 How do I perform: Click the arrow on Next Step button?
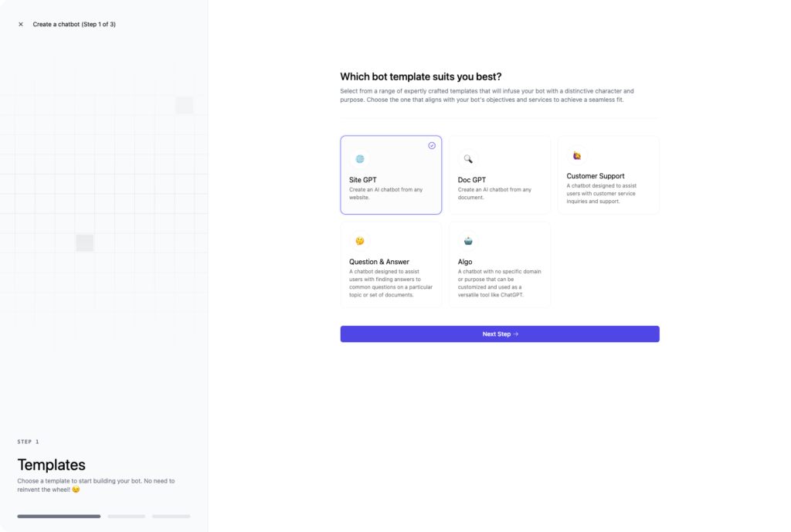(515, 334)
